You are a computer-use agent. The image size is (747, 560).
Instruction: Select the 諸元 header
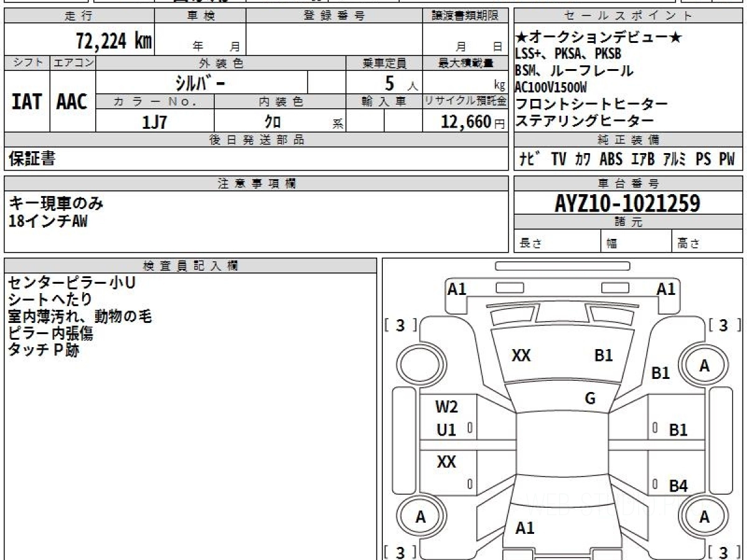click(629, 222)
